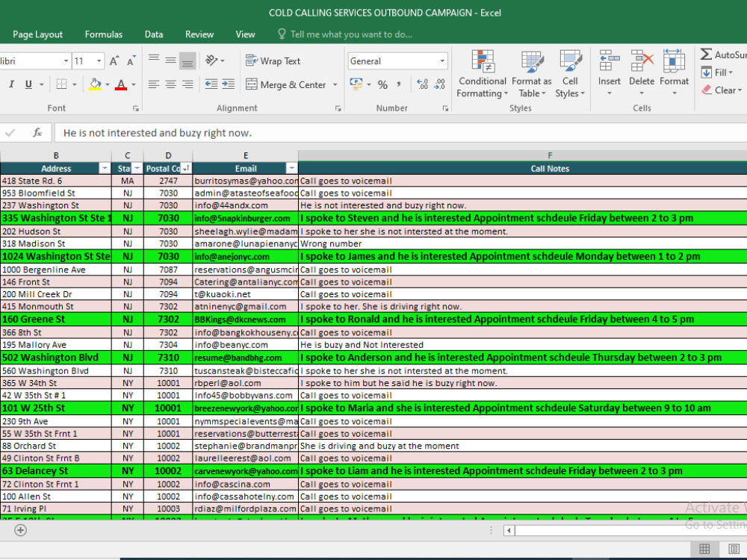Align text right
747x560 pixels.
pyautogui.click(x=187, y=84)
